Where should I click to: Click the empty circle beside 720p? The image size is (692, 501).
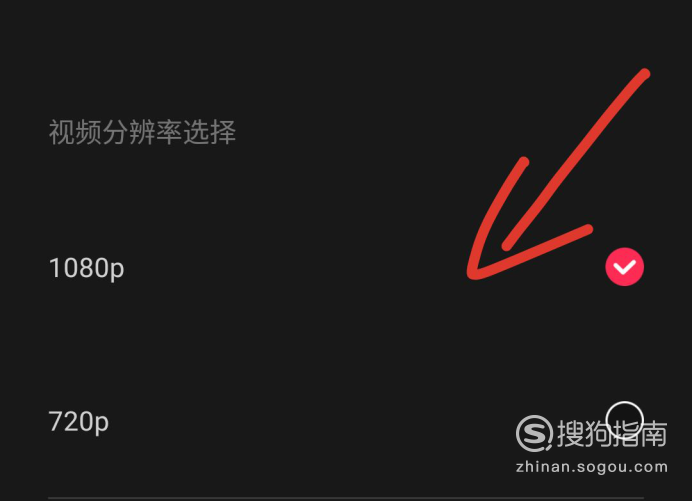pos(624,421)
